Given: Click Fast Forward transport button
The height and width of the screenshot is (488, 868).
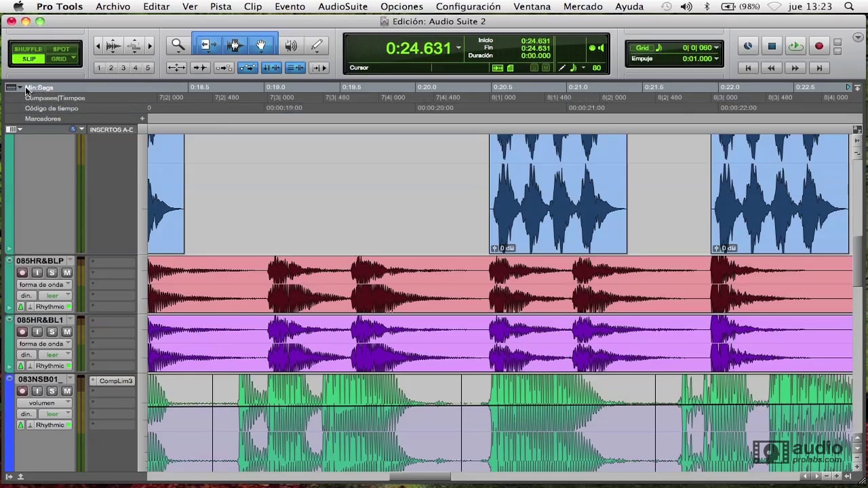Looking at the screenshot, I should pyautogui.click(x=795, y=68).
